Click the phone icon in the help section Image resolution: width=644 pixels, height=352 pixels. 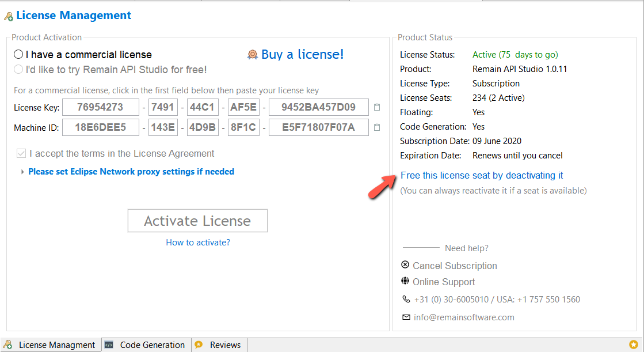tap(406, 299)
